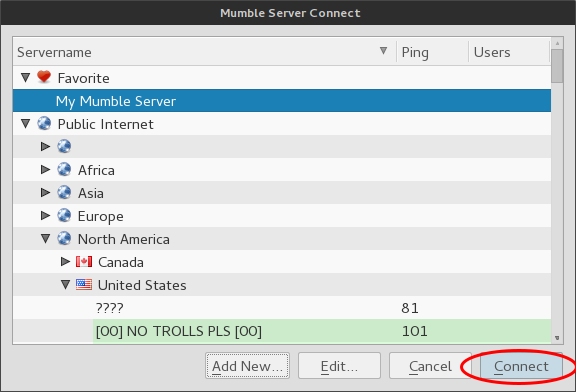This screenshot has height=392, width=576.
Task: Click the Public Internet globe icon
Action: 44,123
